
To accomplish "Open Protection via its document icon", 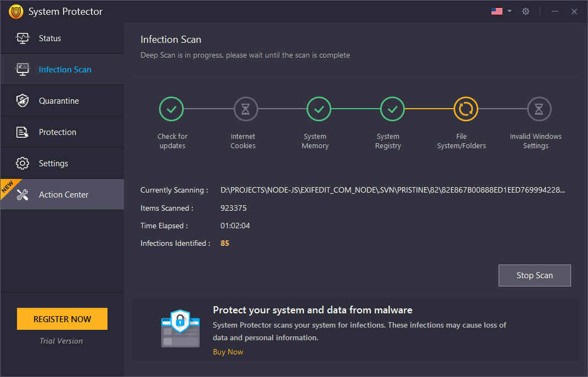I will (22, 132).
